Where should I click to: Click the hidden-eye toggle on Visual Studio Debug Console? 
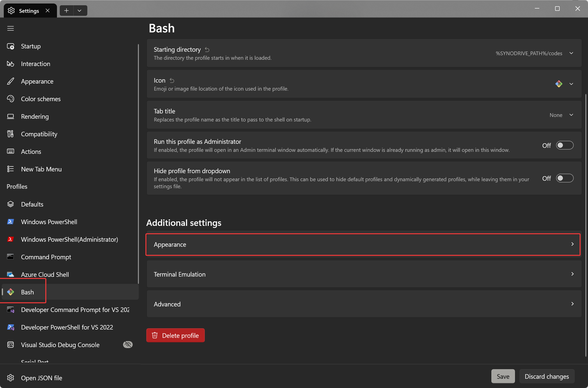128,345
